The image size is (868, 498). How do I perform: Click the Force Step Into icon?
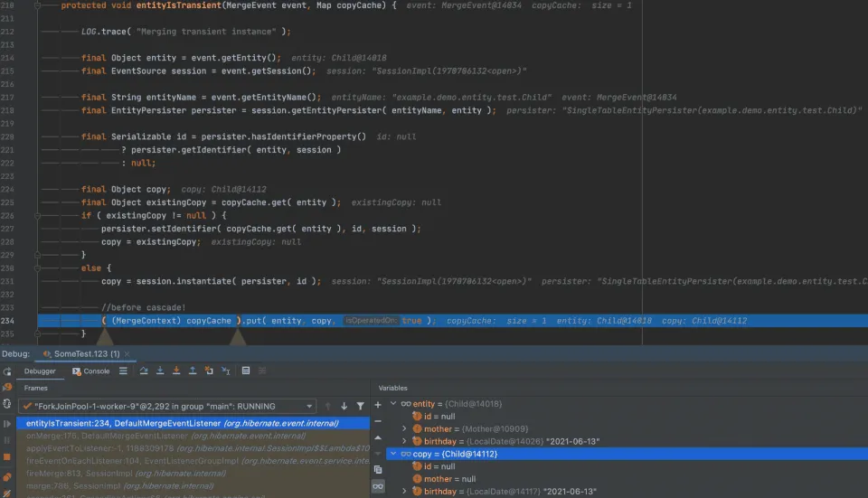pyautogui.click(x=176, y=371)
